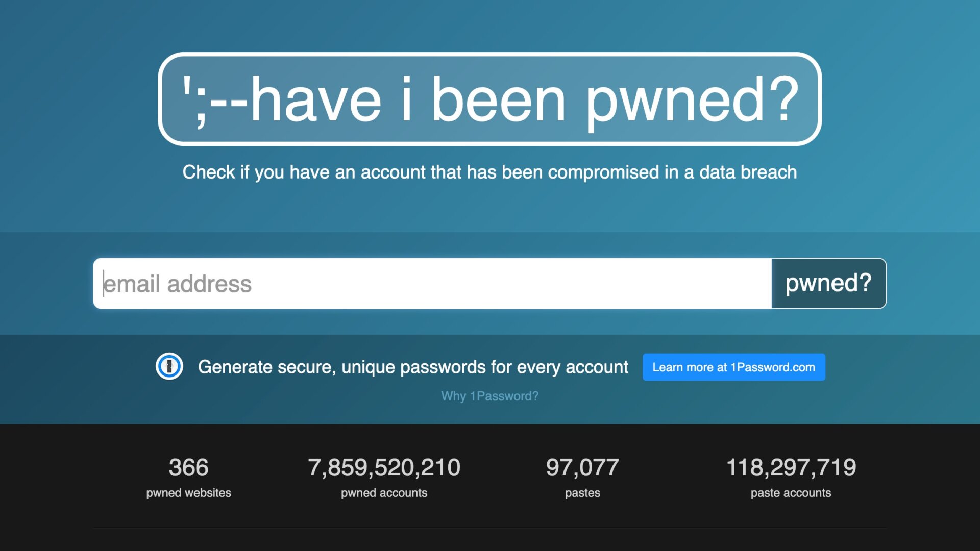This screenshot has width=980, height=551.
Task: Follow the 'Why 1Password?' link
Action: coord(489,396)
